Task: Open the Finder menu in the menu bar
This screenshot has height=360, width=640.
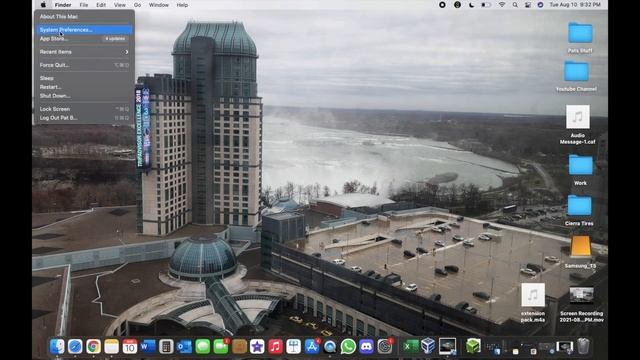Action: tap(63, 5)
